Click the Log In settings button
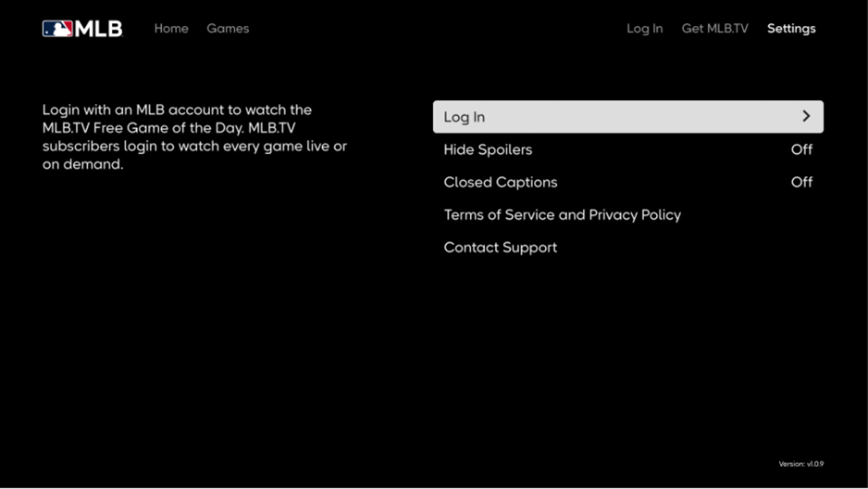This screenshot has height=489, width=868. tap(628, 117)
